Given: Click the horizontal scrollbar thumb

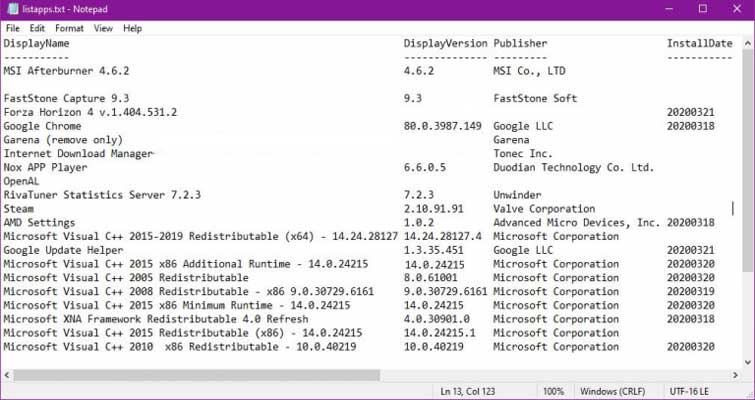Looking at the screenshot, I should point(196,374).
